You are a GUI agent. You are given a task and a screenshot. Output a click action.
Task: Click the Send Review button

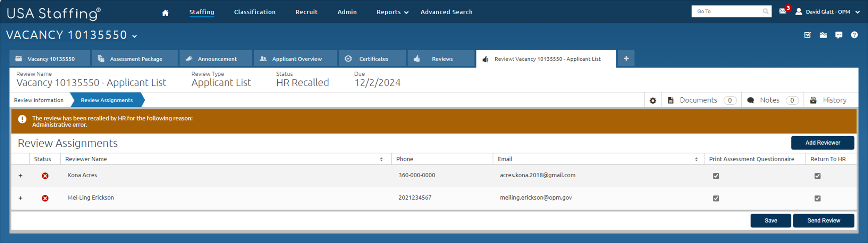(x=824, y=220)
